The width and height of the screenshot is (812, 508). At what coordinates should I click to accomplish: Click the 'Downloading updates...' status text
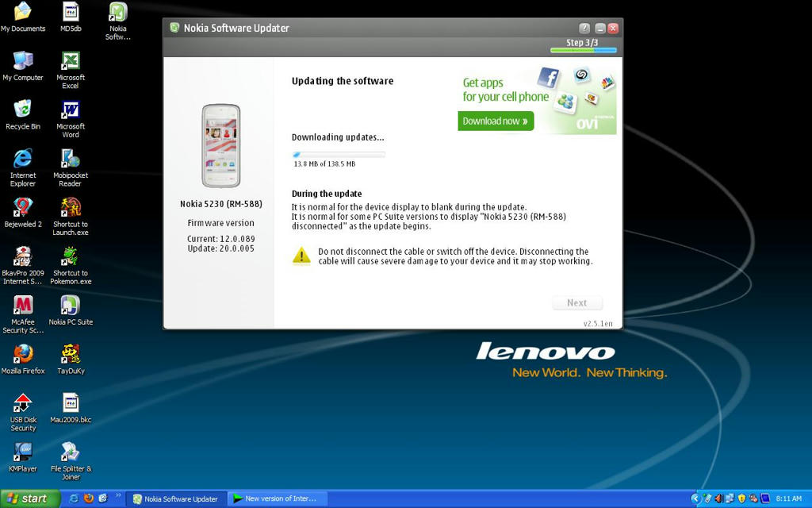[x=338, y=137]
